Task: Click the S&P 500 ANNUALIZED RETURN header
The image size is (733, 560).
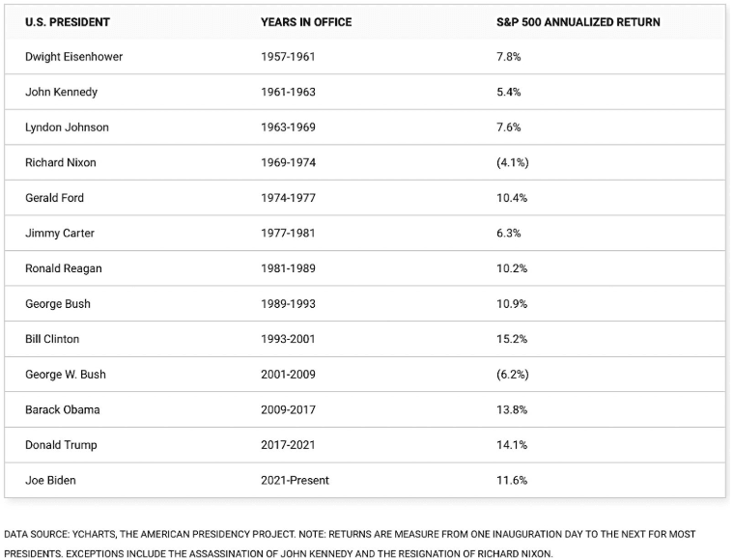Action: 578,22
